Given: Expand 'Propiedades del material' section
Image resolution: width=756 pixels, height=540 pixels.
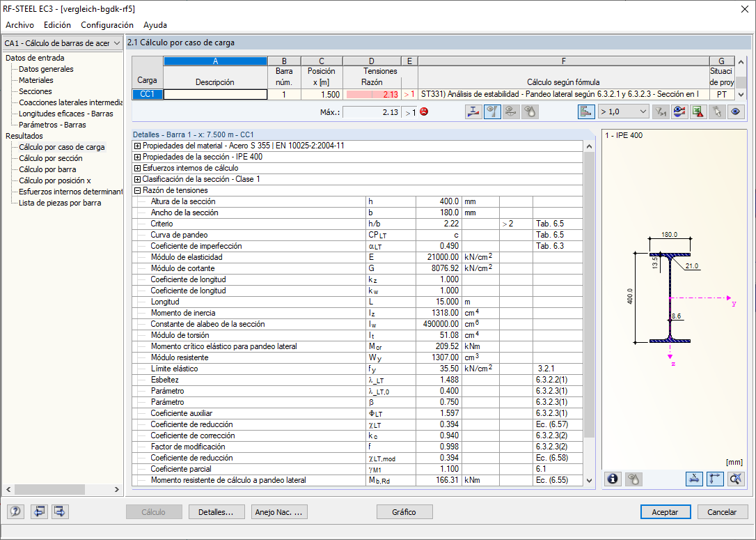Looking at the screenshot, I should (x=137, y=146).
